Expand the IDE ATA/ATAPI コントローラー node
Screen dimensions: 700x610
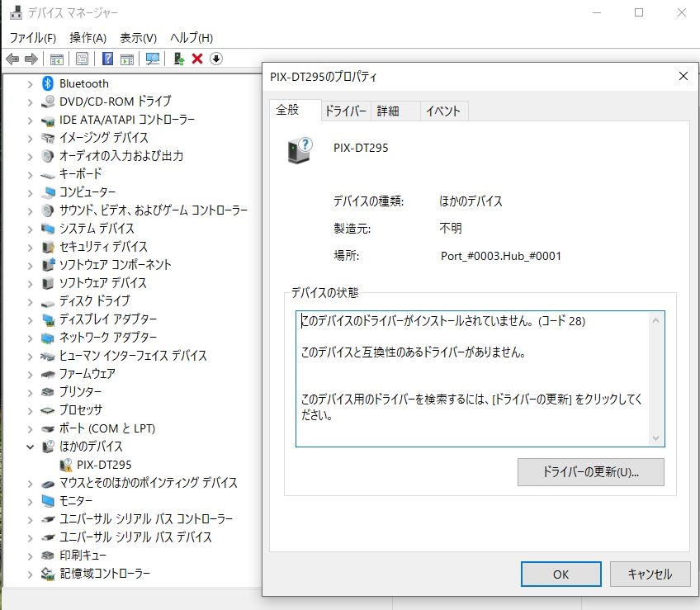tap(30, 121)
